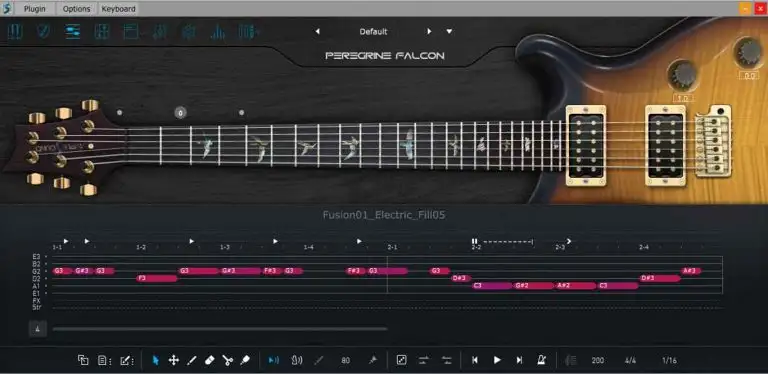Open the window layout icon in top toolbar
The height and width of the screenshot is (374, 768).
point(130,32)
